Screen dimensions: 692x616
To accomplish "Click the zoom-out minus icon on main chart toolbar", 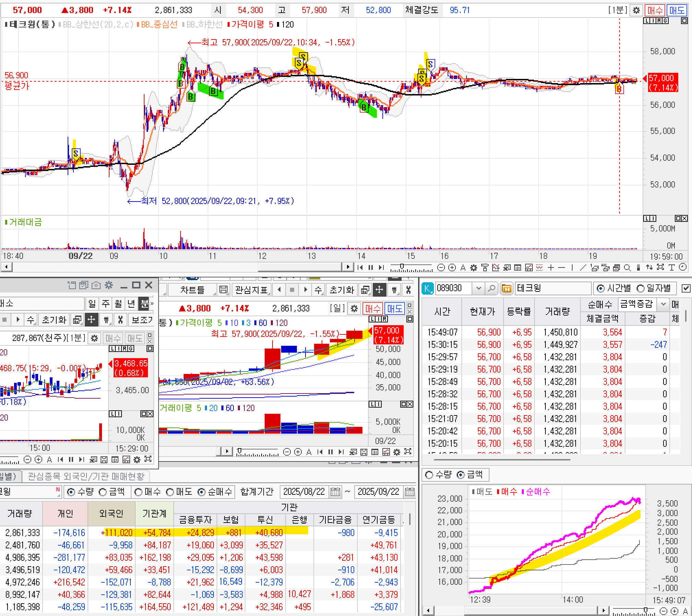I will (x=441, y=267).
